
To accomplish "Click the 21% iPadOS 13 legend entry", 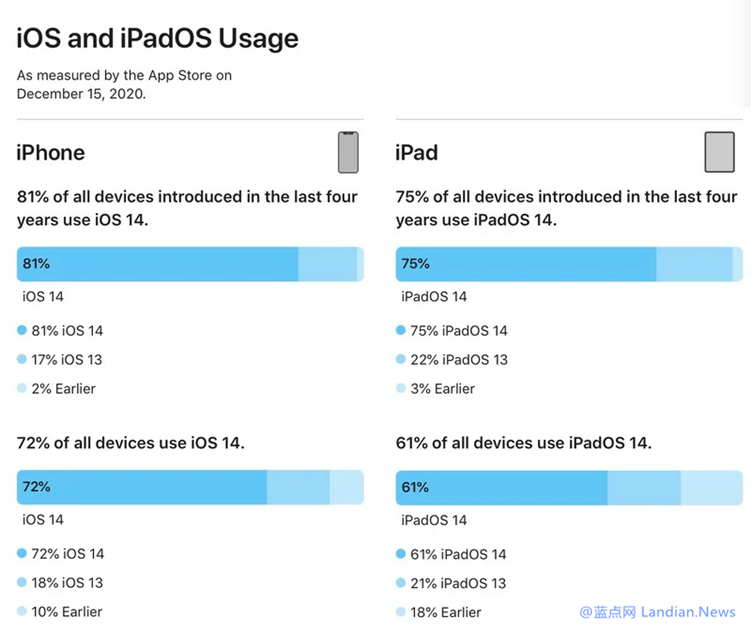I will tap(458, 582).
